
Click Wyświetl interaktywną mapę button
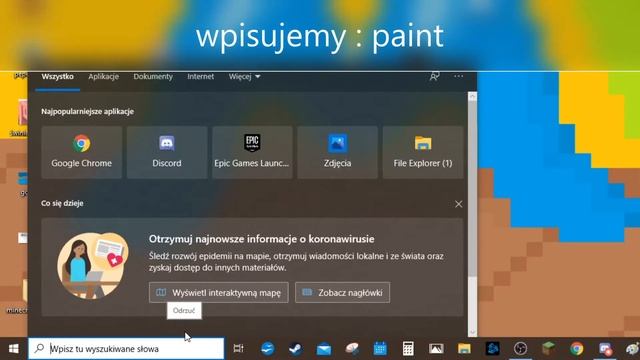coord(219,293)
